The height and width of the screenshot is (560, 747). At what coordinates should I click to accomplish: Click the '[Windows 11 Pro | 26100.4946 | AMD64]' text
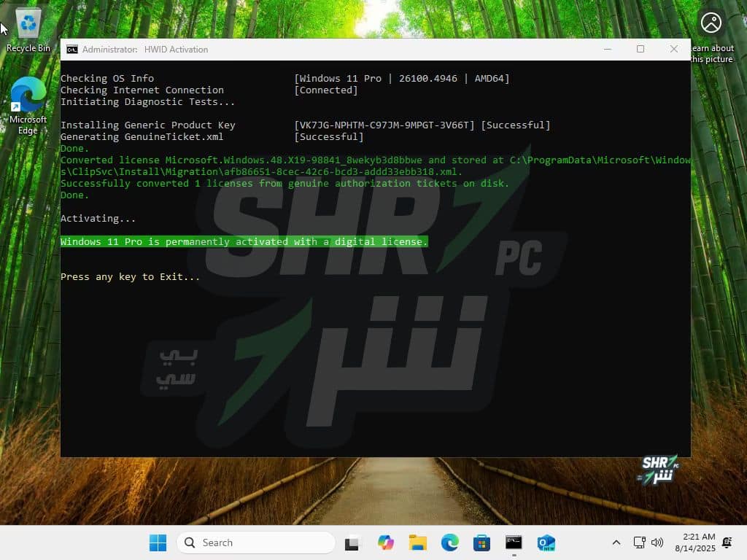pos(402,79)
